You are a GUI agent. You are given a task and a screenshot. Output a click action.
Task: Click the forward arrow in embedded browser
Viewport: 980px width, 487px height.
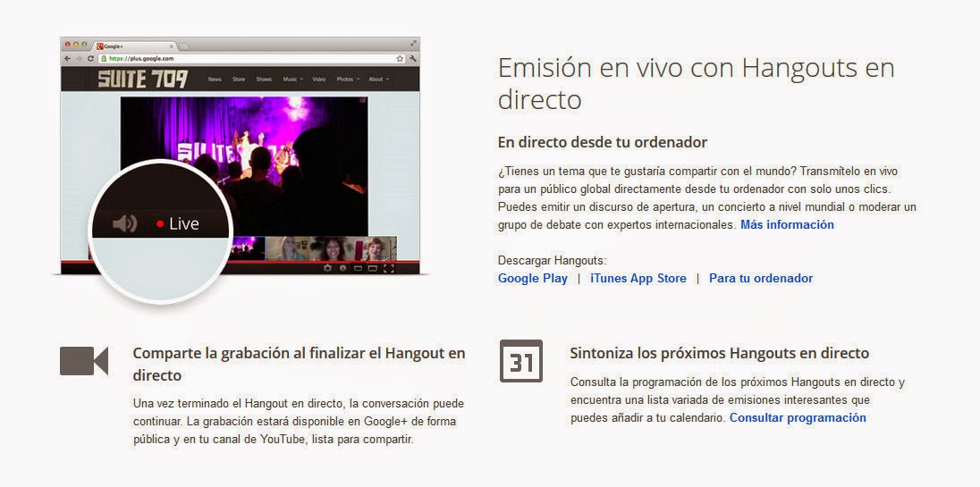pyautogui.click(x=79, y=58)
